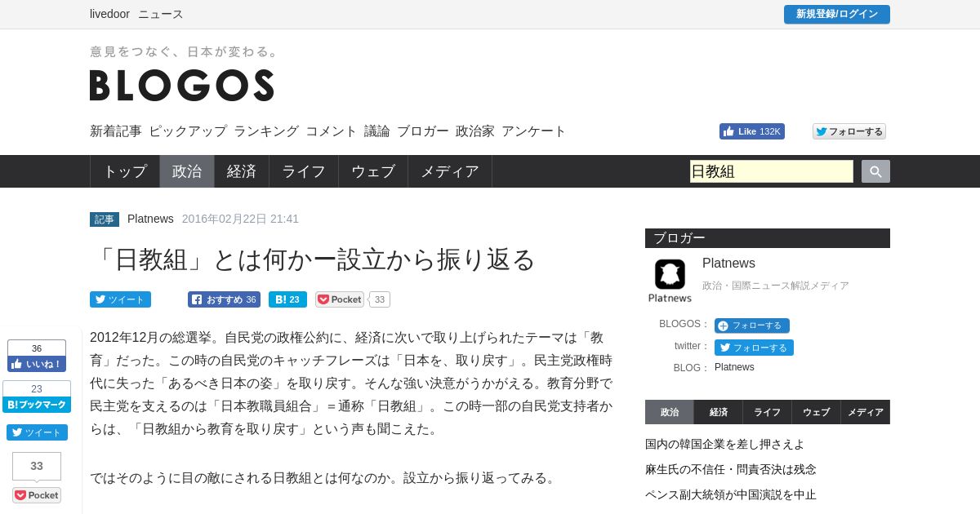Click the Platnews blogger avatar
This screenshot has height=514, width=980.
point(670,280)
